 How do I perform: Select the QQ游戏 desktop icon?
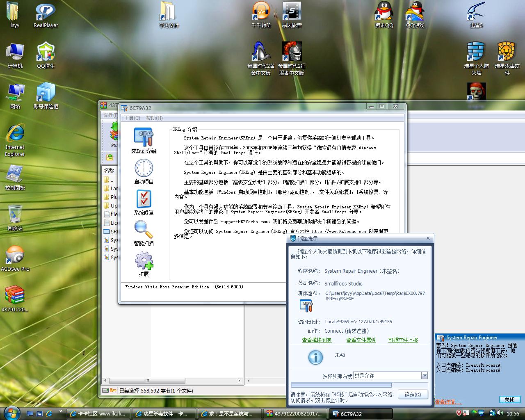point(415,16)
